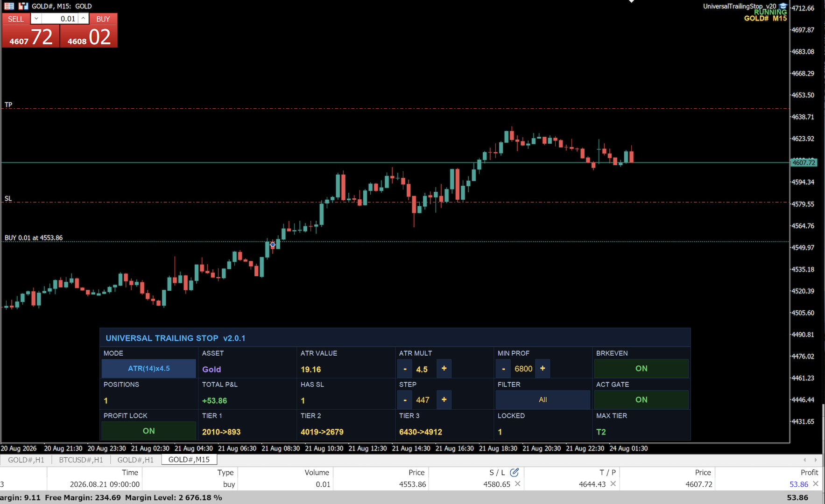
Task: Switch to first GOLD#,H1 chart tab
Action: click(x=26, y=460)
